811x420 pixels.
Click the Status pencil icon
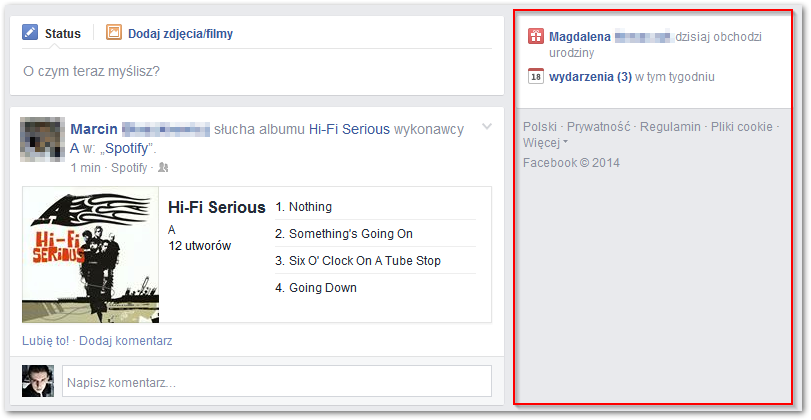coord(30,33)
